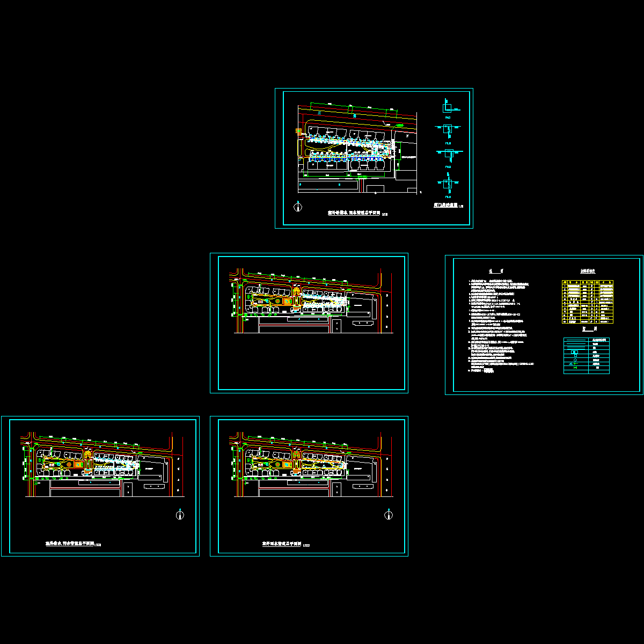
Task: Select the site plan in the untitled middle sheet
Action: [310, 302]
